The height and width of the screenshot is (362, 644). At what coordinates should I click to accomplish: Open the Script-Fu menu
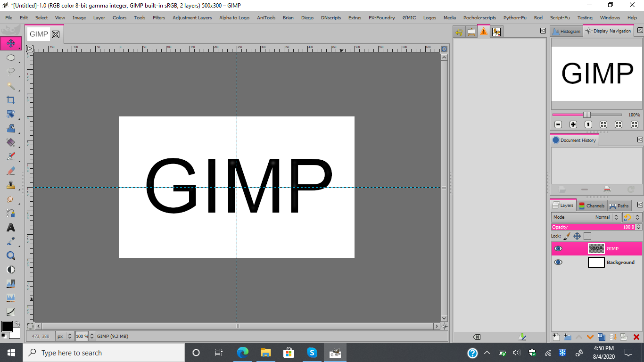[560, 18]
